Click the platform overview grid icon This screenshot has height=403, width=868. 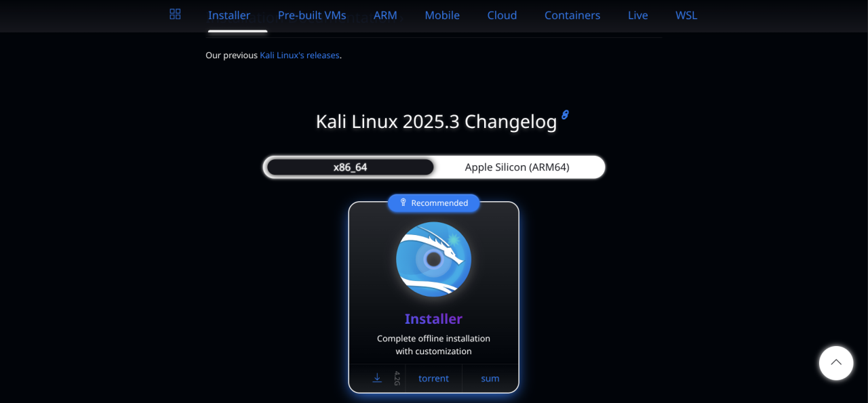[175, 14]
